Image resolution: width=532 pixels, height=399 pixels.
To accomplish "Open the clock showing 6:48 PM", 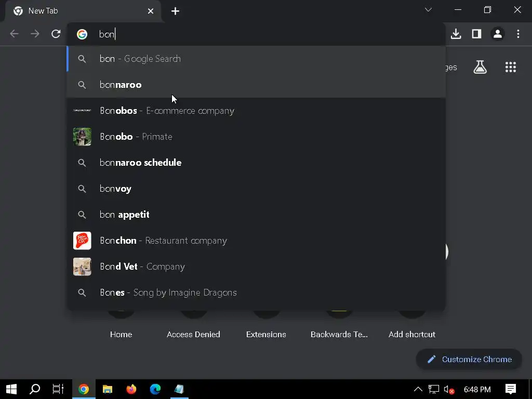I will tap(477, 390).
